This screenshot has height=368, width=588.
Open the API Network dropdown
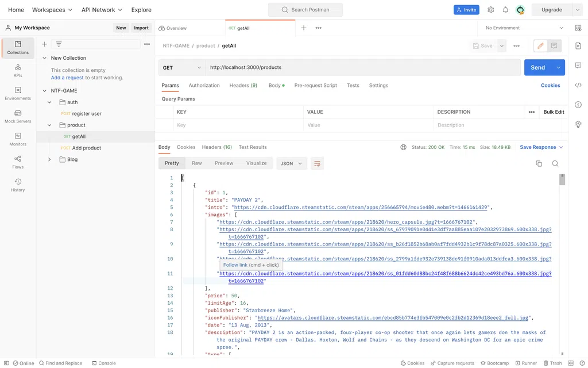click(102, 10)
